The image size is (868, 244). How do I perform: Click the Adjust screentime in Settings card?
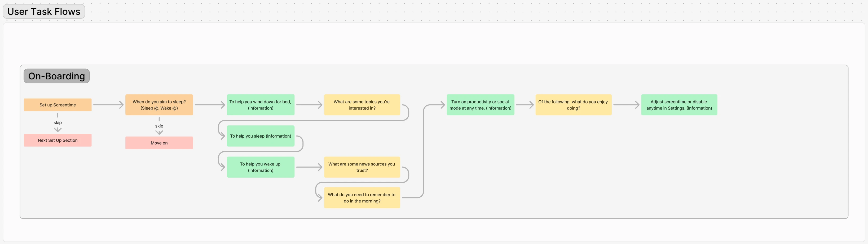(679, 105)
